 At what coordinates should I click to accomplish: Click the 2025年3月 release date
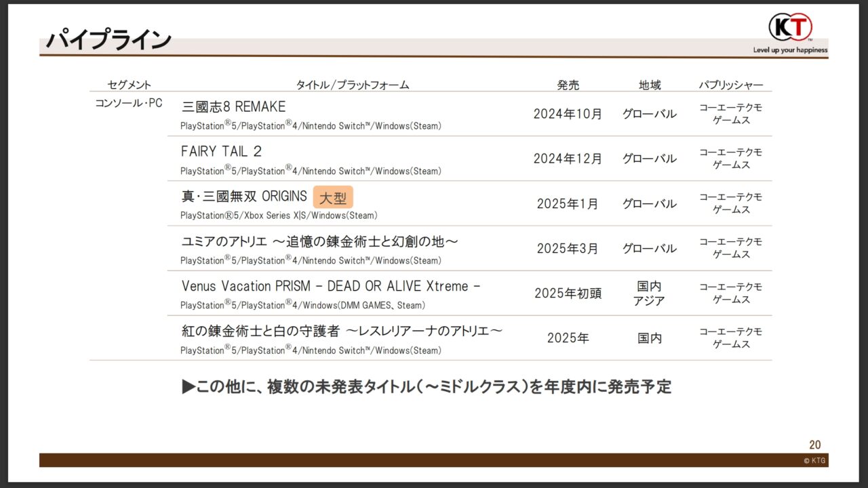pyautogui.click(x=568, y=248)
